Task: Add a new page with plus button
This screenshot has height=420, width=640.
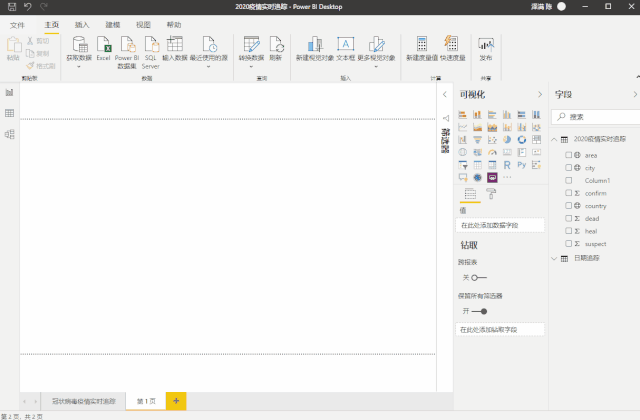Action: click(176, 401)
